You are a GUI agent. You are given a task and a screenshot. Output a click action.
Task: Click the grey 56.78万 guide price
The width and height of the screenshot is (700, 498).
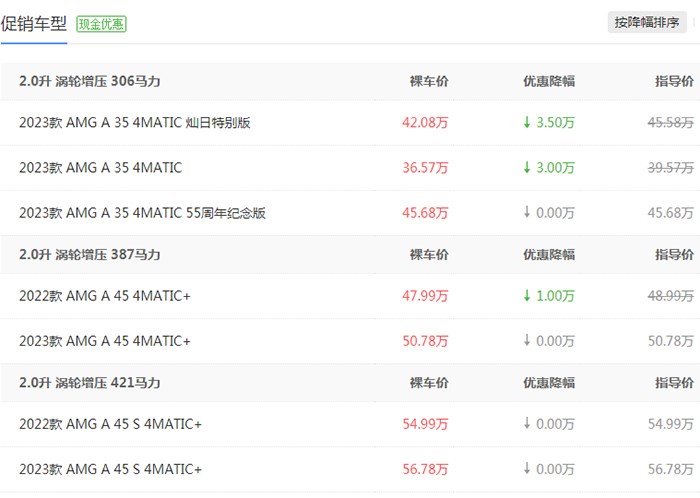(671, 469)
